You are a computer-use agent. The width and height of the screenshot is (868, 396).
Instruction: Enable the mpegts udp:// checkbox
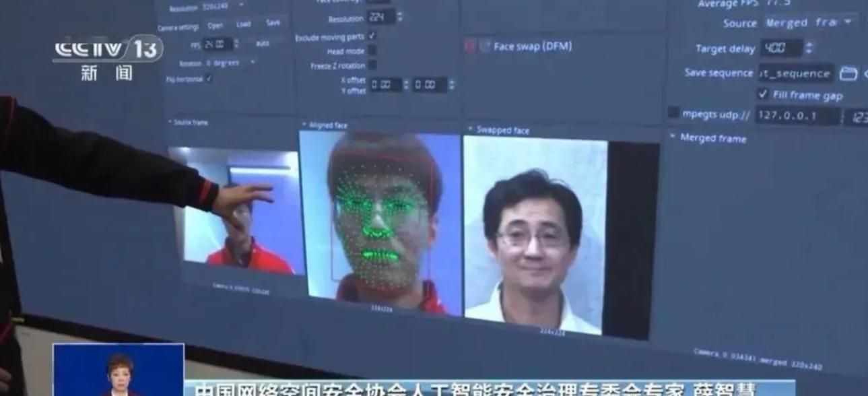673,113
